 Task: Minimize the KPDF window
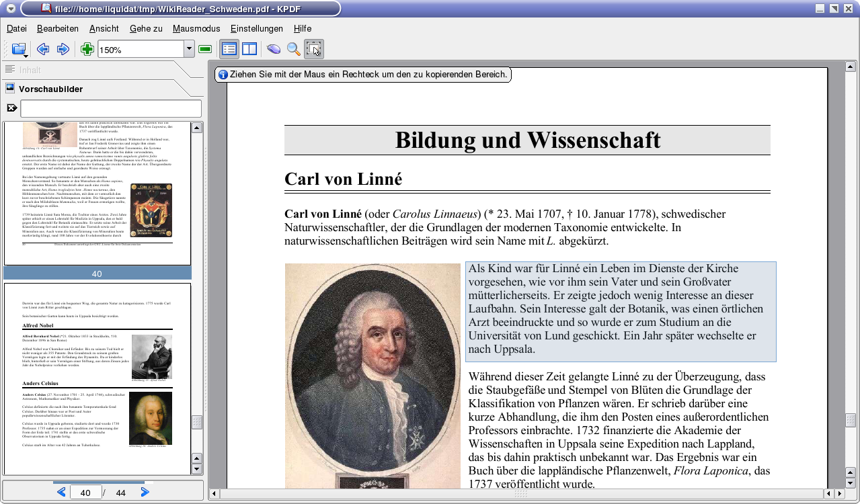(x=820, y=8)
